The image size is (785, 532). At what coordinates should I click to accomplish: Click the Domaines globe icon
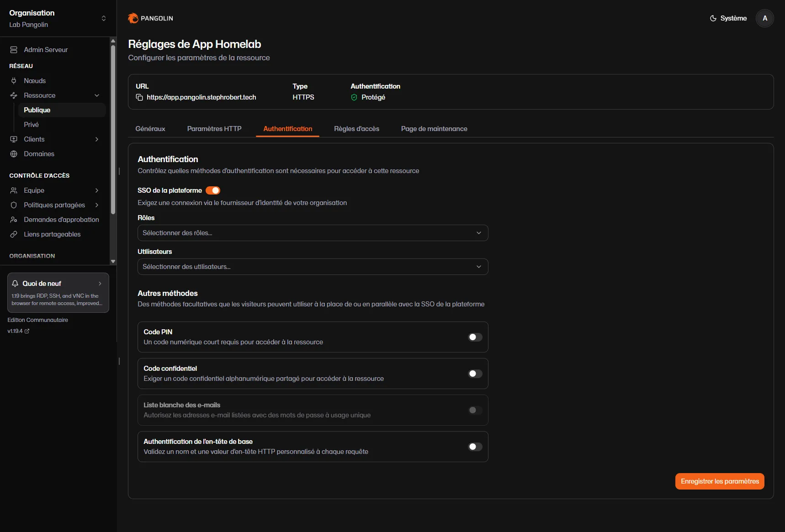(14, 154)
